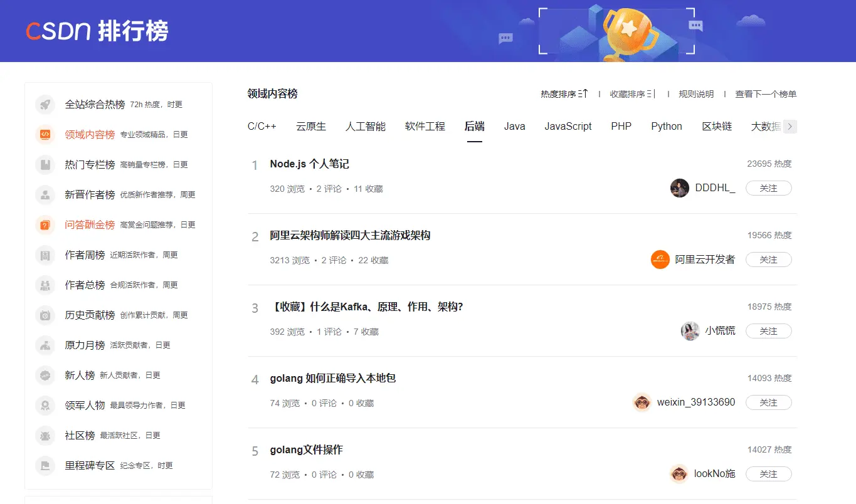856x504 pixels.
Task: Click author name weixin_39133690
Action: click(x=696, y=402)
